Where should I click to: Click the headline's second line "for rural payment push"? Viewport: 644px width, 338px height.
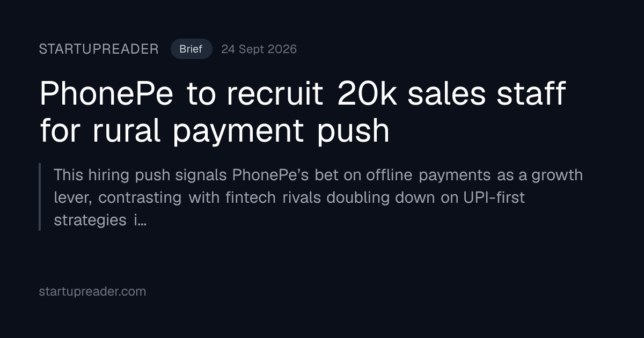(215, 130)
